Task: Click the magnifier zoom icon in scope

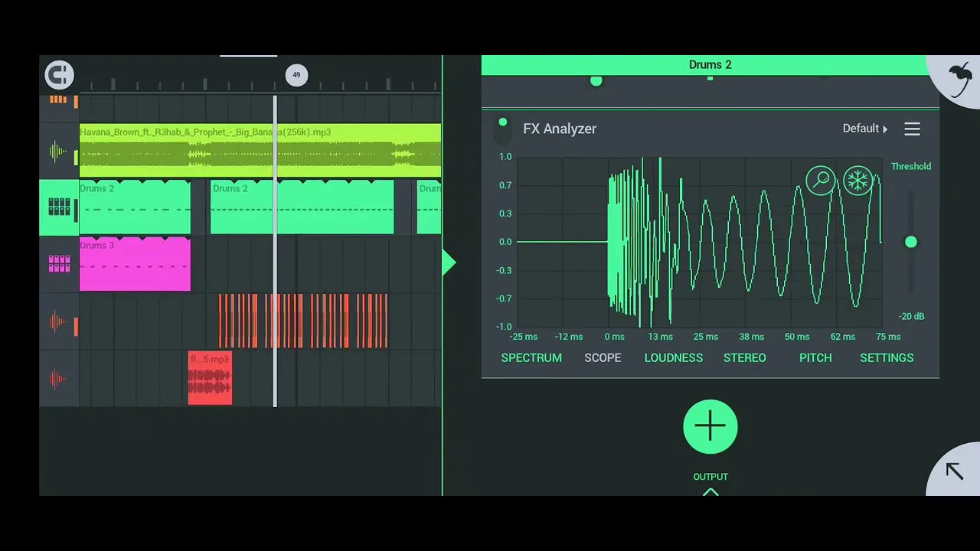Action: click(821, 181)
